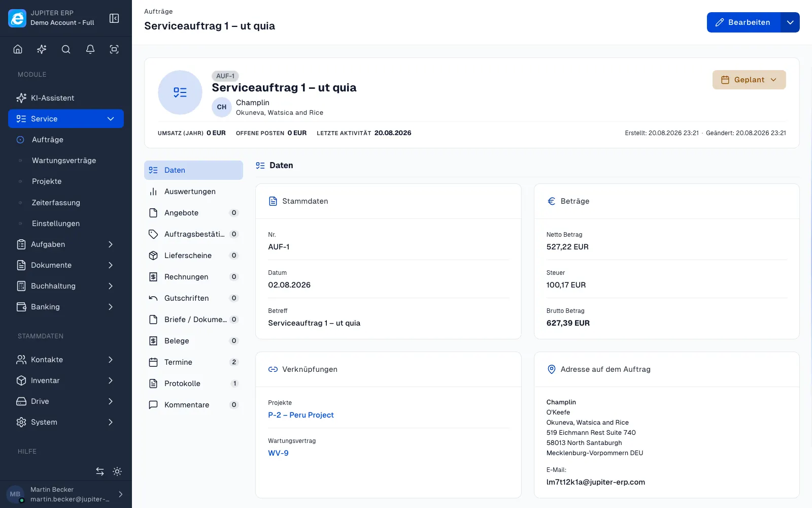Screen dimensions: 812x508
Task: Expand the Drive section
Action: click(x=66, y=401)
